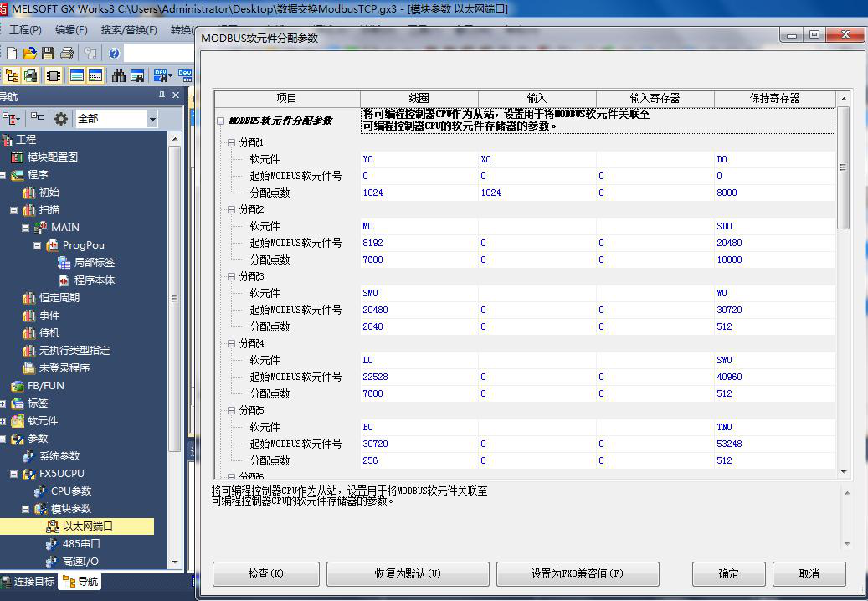Click the 检查(K) button
The height and width of the screenshot is (601, 868).
point(265,574)
